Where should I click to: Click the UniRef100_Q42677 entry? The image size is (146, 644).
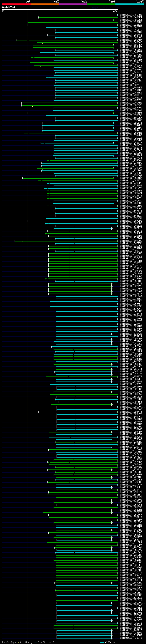tap(131, 143)
